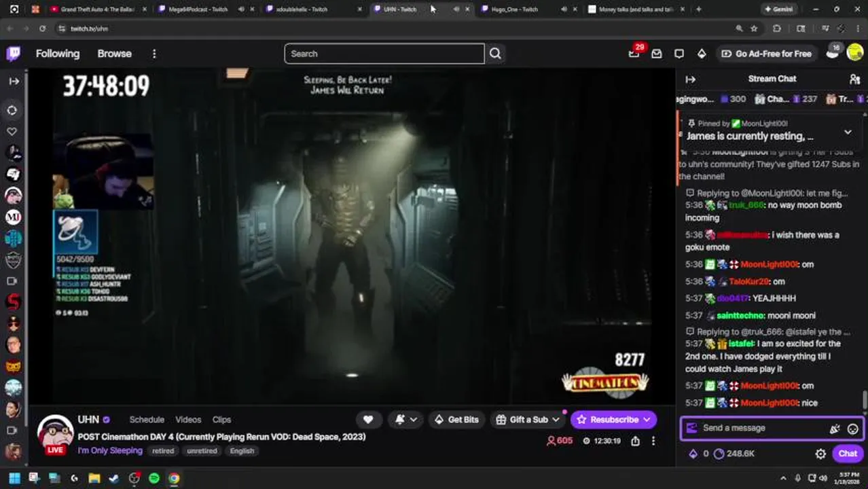The height and width of the screenshot is (489, 868).
Task: Click pinned message James is currently resting
Action: pyautogui.click(x=749, y=136)
